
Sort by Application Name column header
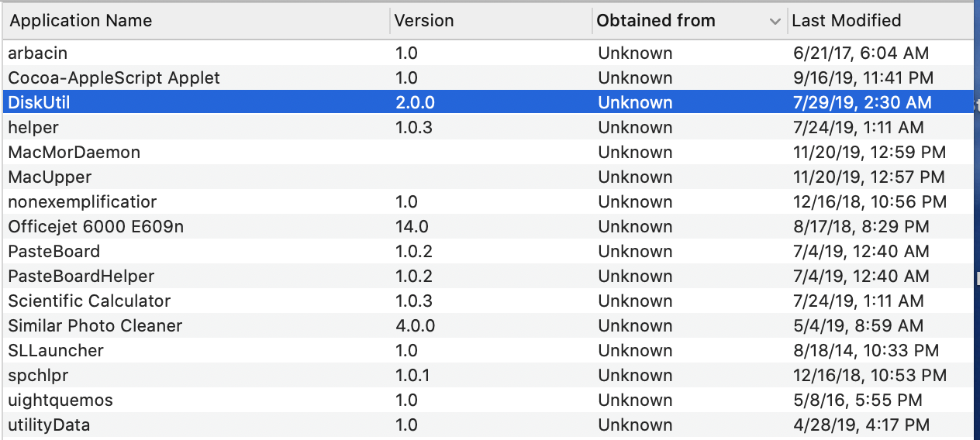point(81,21)
